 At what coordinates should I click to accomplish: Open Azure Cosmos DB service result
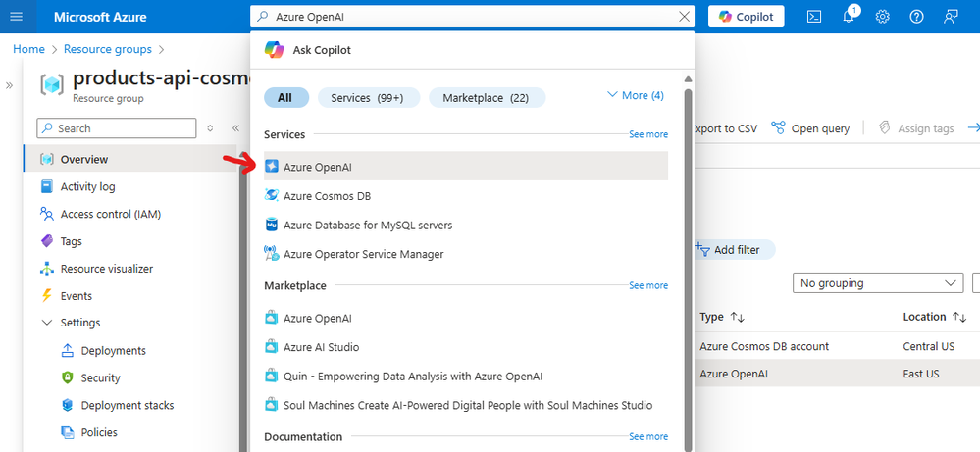pyautogui.click(x=466, y=196)
